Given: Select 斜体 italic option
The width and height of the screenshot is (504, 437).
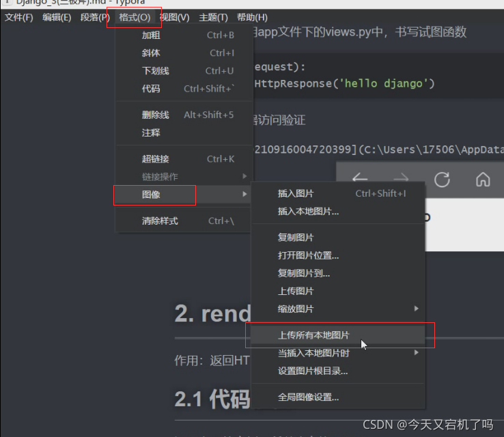Looking at the screenshot, I should (151, 53).
